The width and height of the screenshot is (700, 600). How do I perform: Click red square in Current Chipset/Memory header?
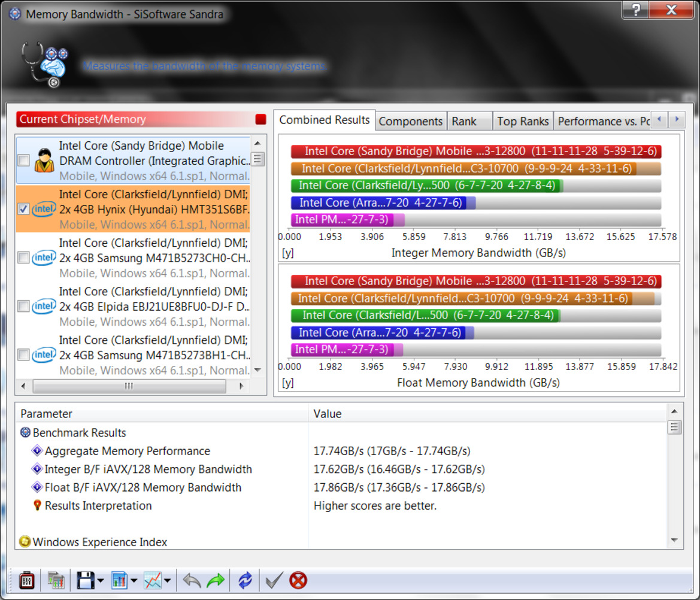[x=260, y=119]
